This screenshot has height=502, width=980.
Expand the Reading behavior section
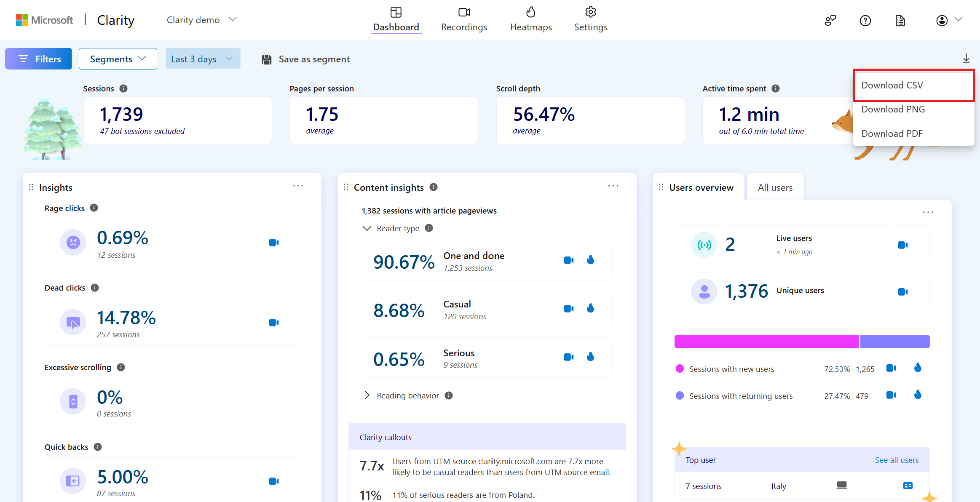(x=366, y=395)
